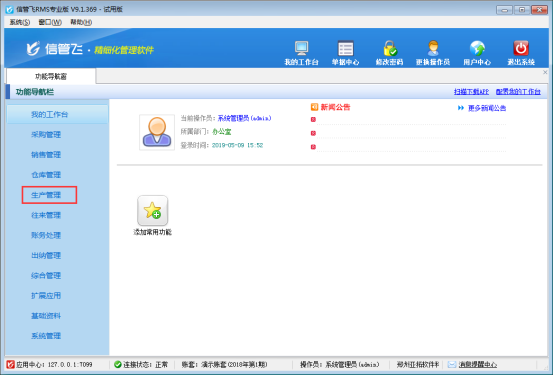Select 生产管理 in the navigation sidebar

click(46, 195)
